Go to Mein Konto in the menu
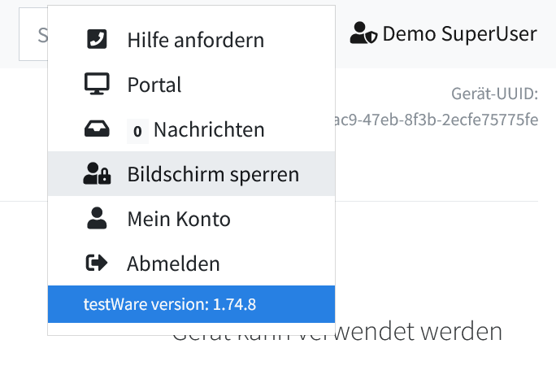This screenshot has height=392, width=556. click(179, 219)
